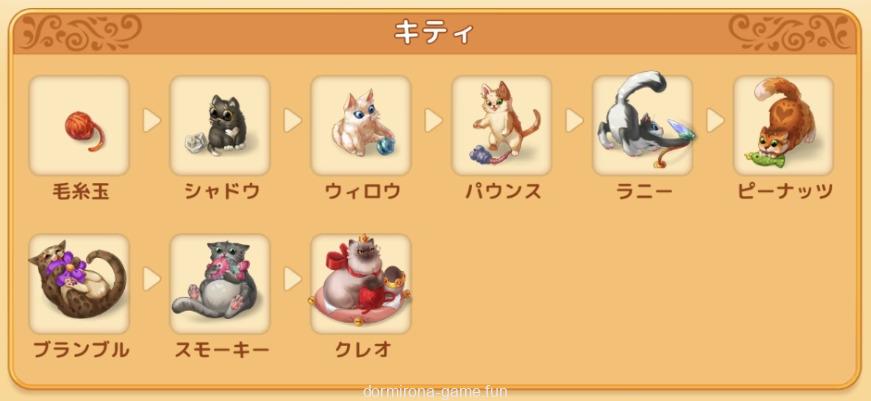The height and width of the screenshot is (401, 871).
Task: Select the white kitten ウィロウ icon
Action: coord(361,126)
